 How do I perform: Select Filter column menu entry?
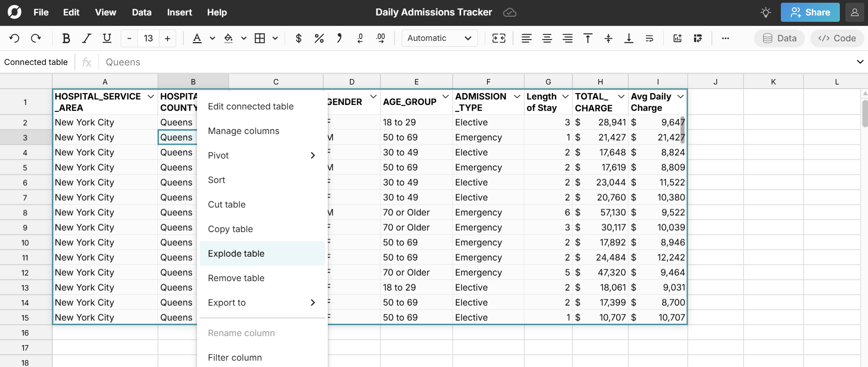(262, 357)
